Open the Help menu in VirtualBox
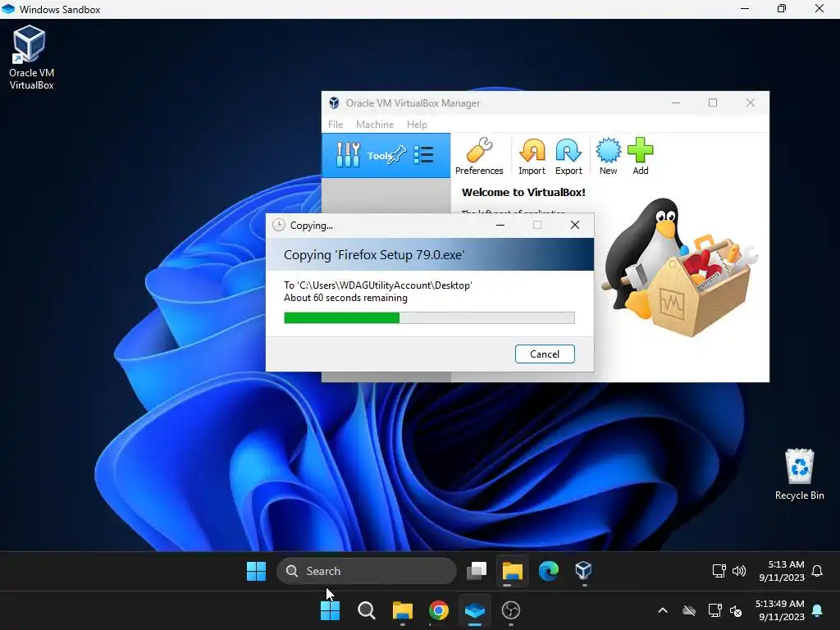840x630 pixels. pos(417,125)
